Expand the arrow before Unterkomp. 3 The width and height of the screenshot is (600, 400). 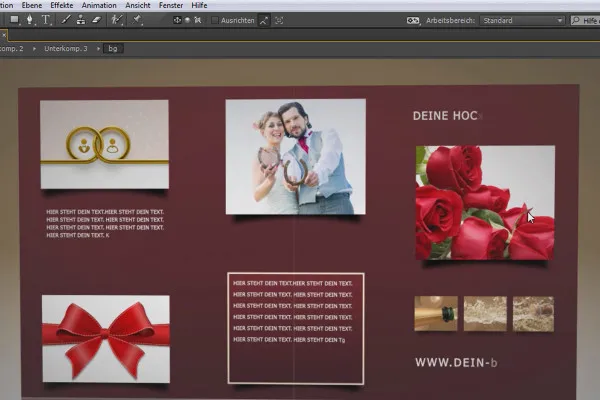click(34, 49)
